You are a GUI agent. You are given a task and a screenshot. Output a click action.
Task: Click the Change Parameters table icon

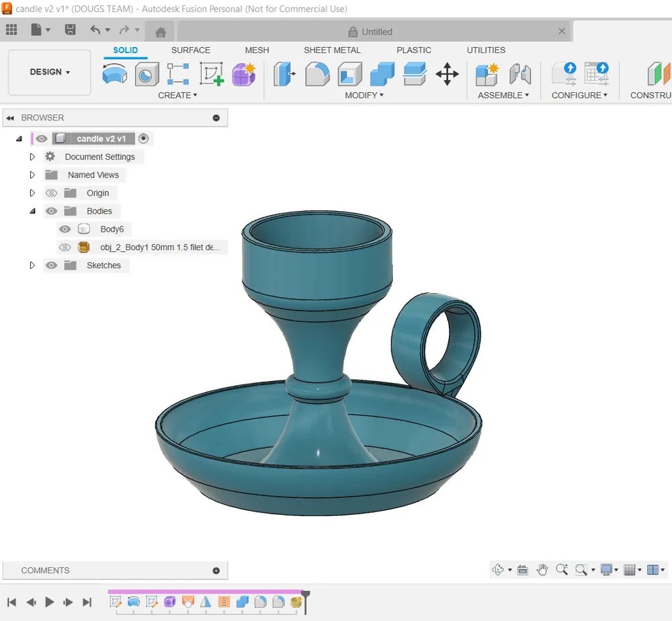point(597,74)
